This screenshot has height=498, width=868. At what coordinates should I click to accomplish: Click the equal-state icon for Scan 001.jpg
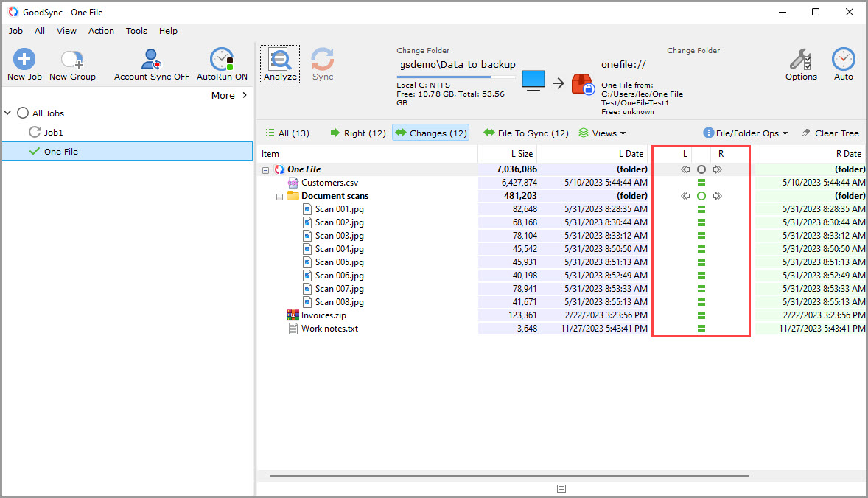pyautogui.click(x=701, y=209)
